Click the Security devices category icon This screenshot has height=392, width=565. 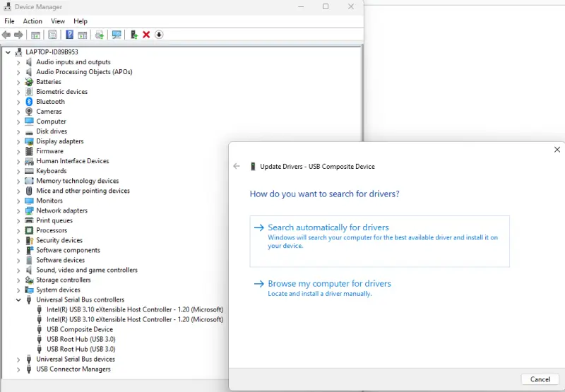[29, 240]
